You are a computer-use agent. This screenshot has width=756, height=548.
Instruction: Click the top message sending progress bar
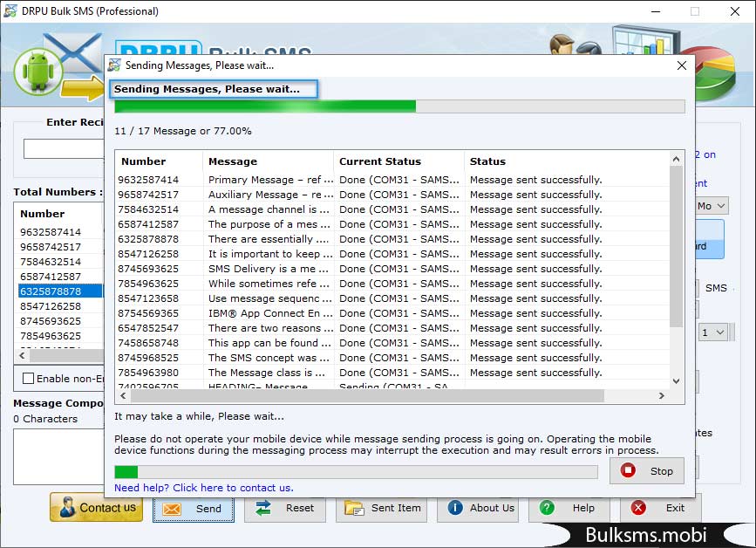pos(399,106)
